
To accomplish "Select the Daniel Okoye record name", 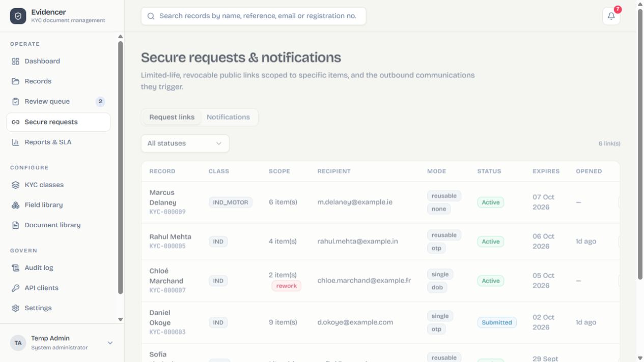I will pos(160,318).
